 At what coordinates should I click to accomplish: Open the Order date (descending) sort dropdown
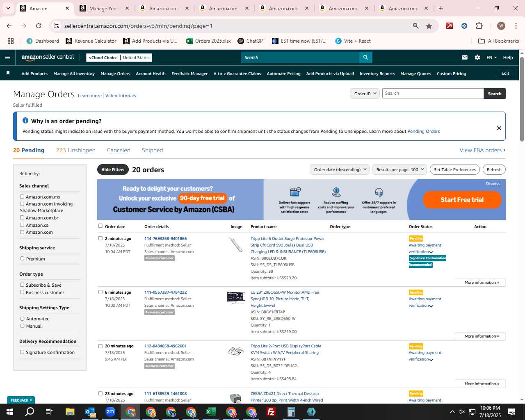pos(340,169)
